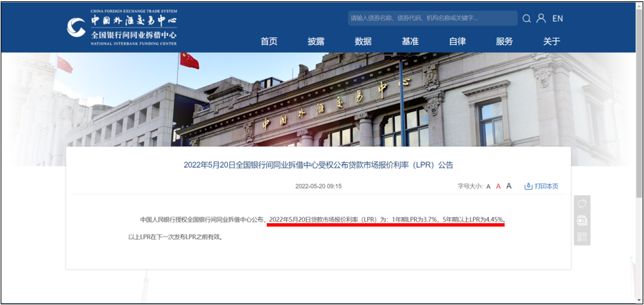
Task: Open the 基准 menu
Action: click(x=410, y=41)
